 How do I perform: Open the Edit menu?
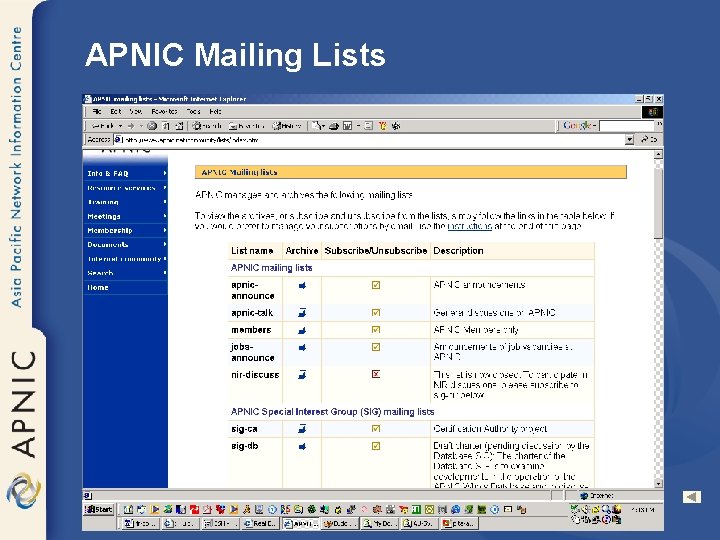116,111
